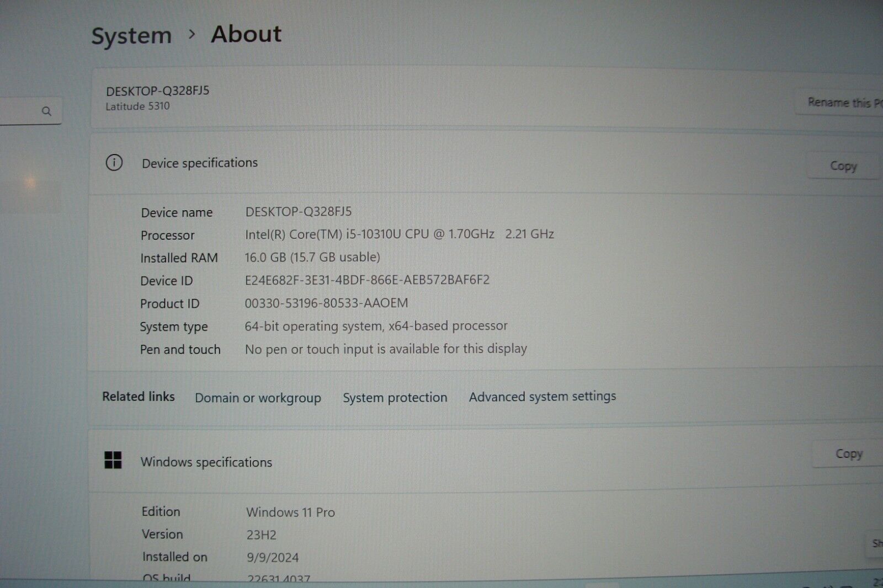Click the Latitude 5310 model text
The image size is (883, 588).
tap(137, 106)
